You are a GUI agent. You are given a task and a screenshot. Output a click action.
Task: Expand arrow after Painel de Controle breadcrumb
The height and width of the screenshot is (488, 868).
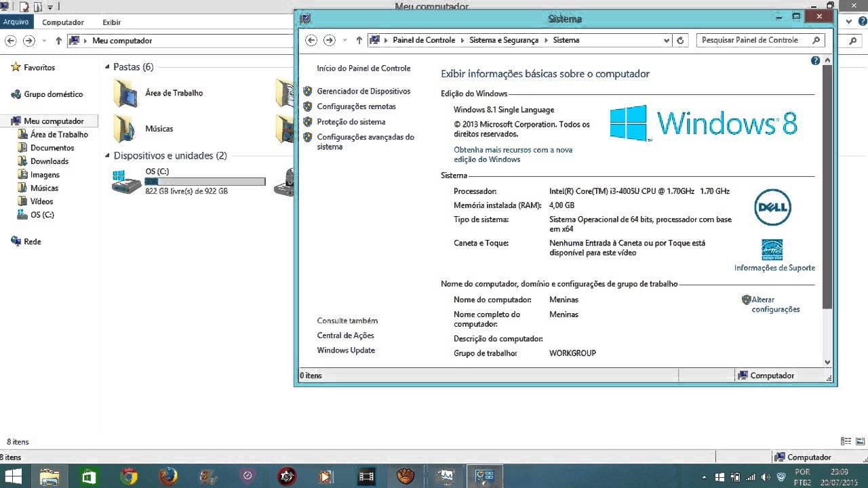tap(462, 40)
